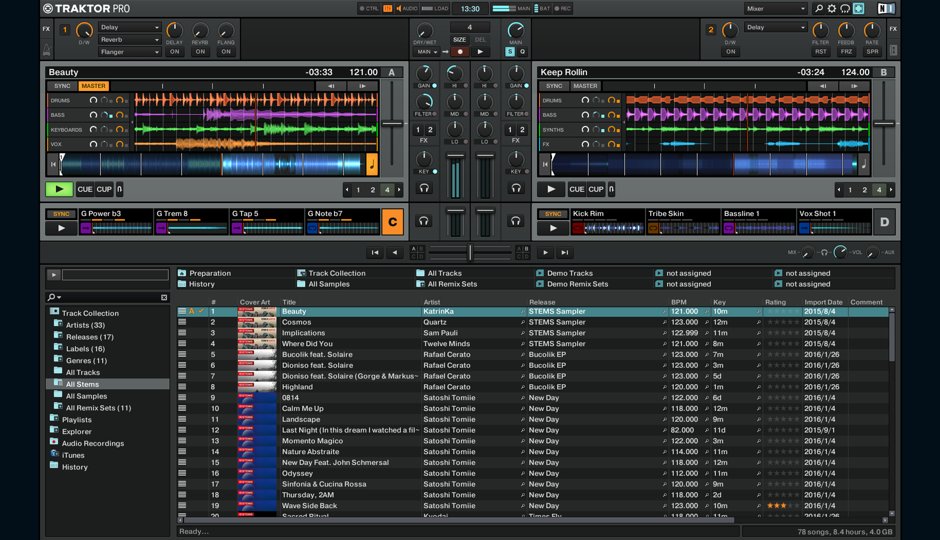
Task: Click the keylock music note icon on Deck A
Action: (372, 163)
